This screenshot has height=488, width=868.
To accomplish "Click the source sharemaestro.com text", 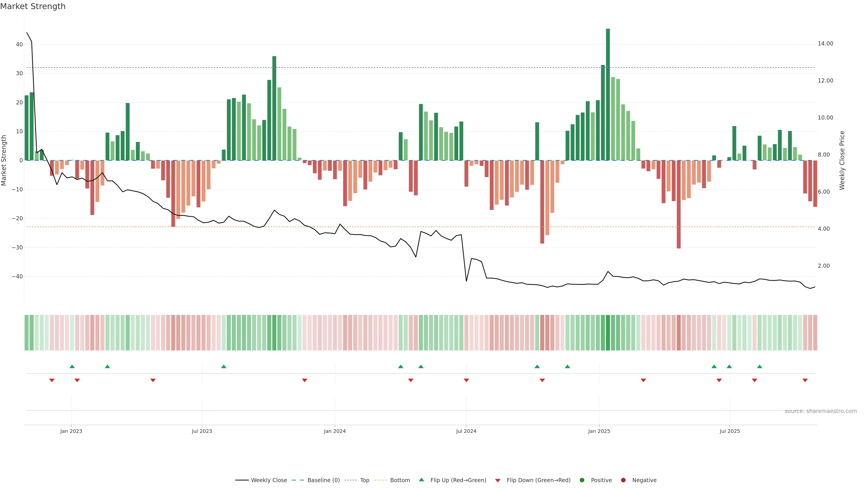I will pos(821,411).
